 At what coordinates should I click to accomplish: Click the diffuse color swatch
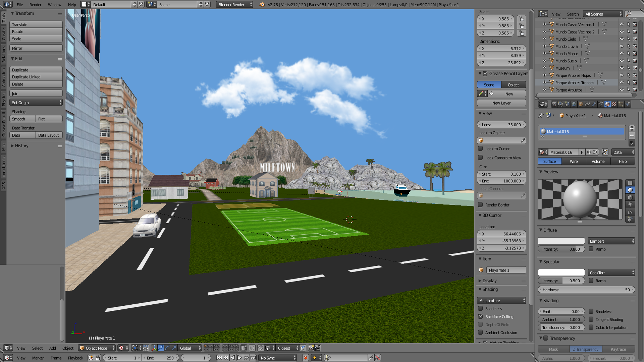(x=561, y=241)
